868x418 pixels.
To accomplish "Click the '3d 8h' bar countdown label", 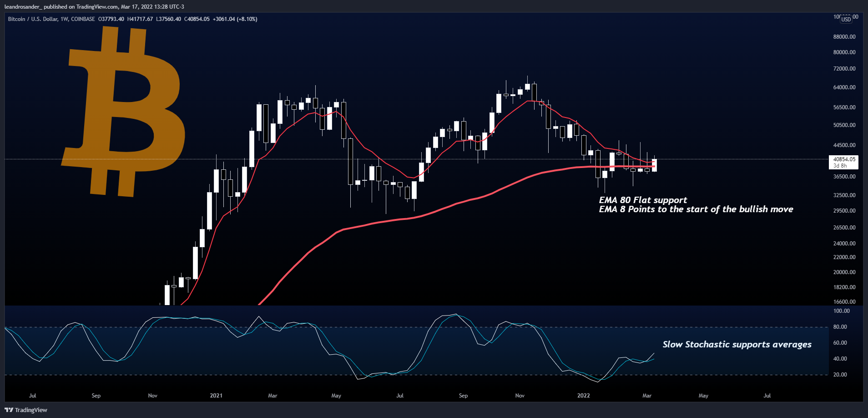I will coord(840,166).
